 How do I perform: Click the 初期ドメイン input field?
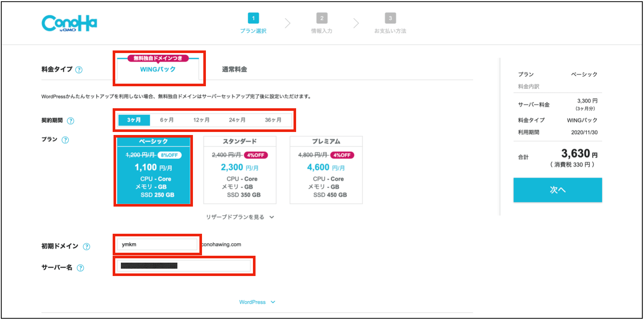point(157,245)
